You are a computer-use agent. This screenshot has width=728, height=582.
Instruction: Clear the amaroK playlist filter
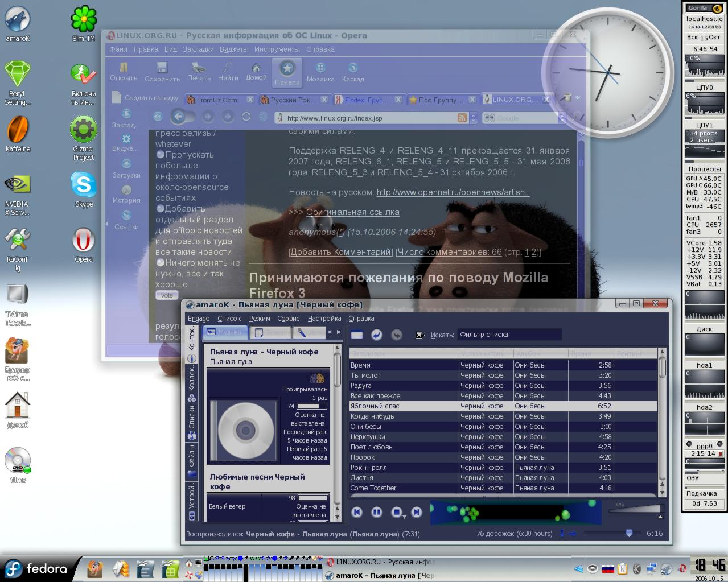[x=419, y=335]
